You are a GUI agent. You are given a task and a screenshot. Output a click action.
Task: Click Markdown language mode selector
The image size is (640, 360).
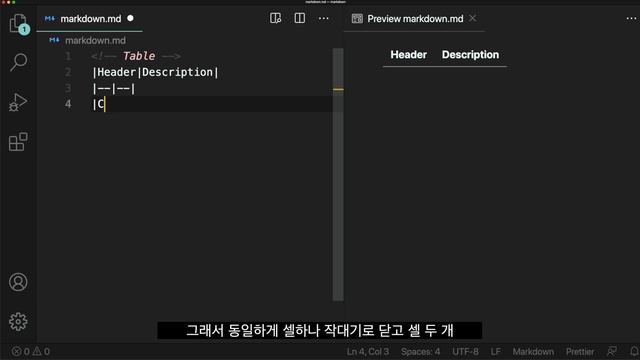click(533, 351)
